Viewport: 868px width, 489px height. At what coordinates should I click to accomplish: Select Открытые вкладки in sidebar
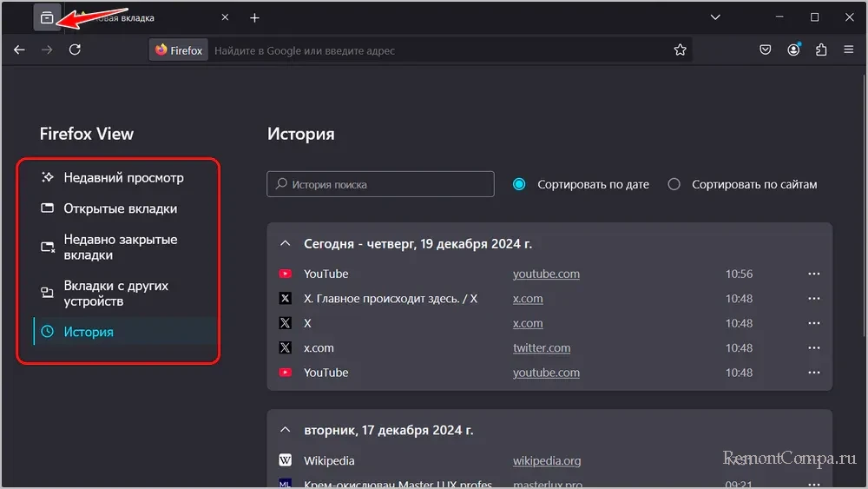tap(124, 208)
